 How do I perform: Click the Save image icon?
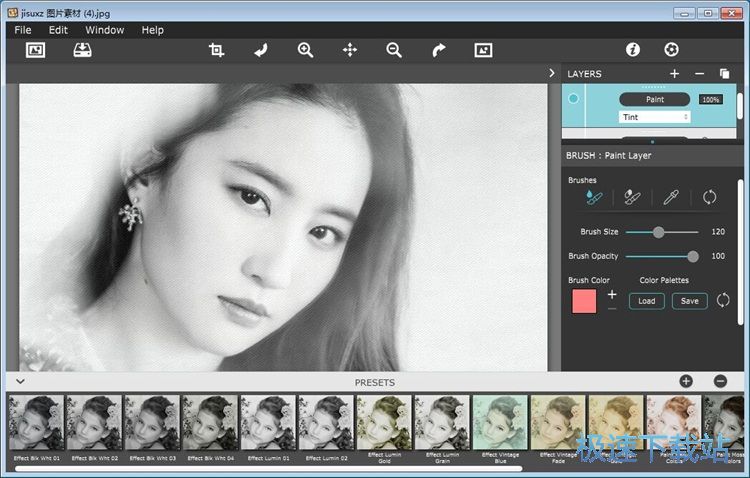[x=83, y=50]
